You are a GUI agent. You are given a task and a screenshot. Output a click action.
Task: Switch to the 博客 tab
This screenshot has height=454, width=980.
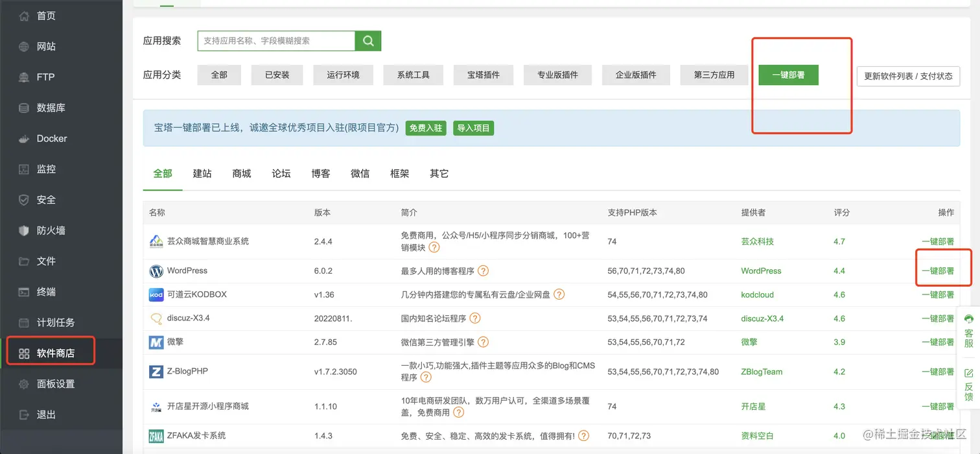[320, 173]
